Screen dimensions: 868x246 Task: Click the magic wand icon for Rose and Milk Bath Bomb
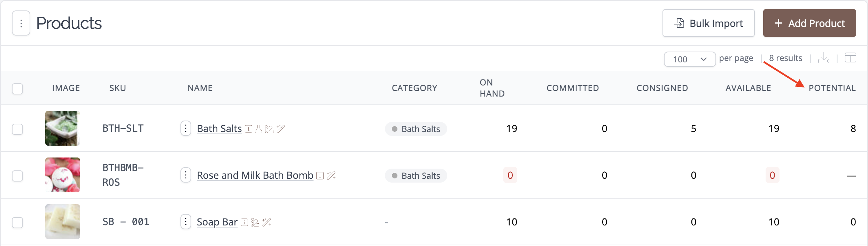click(x=331, y=176)
